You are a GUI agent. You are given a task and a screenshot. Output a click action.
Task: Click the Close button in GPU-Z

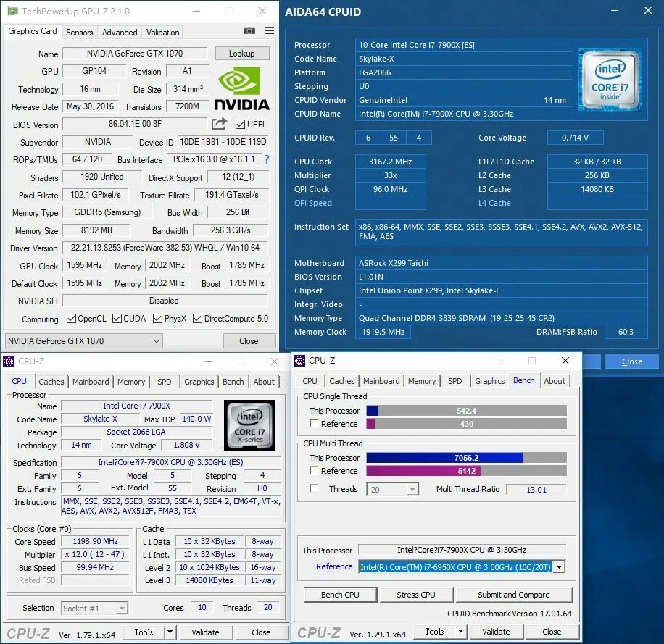pyautogui.click(x=249, y=340)
